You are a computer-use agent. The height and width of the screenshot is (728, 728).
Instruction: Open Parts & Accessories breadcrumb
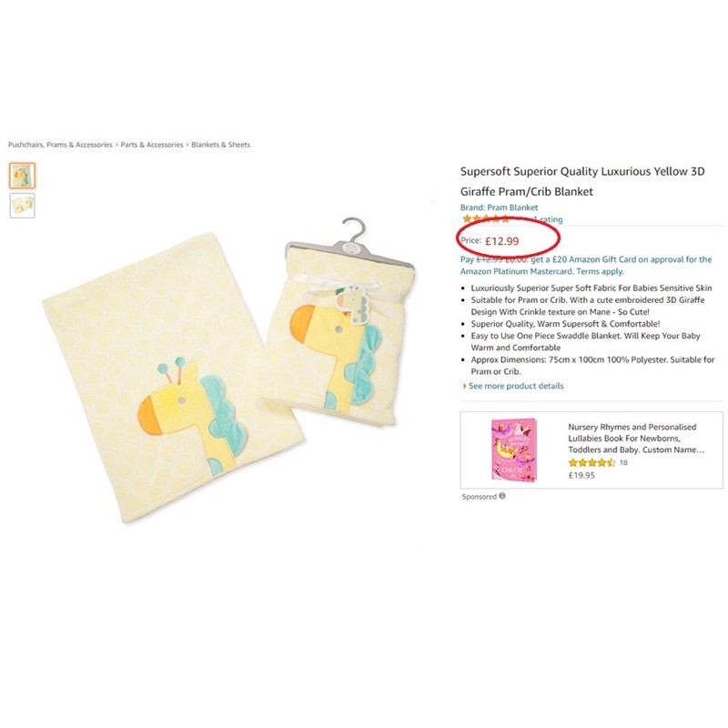tap(152, 145)
